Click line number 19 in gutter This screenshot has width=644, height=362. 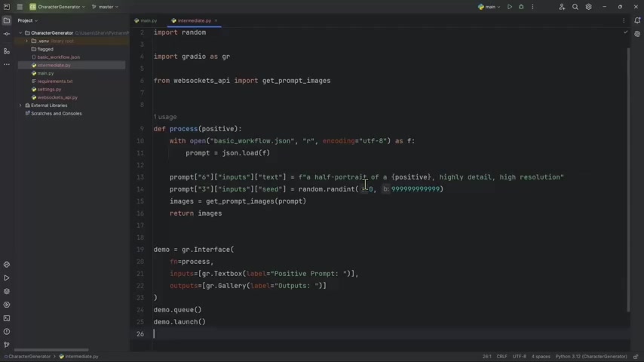[140, 250]
